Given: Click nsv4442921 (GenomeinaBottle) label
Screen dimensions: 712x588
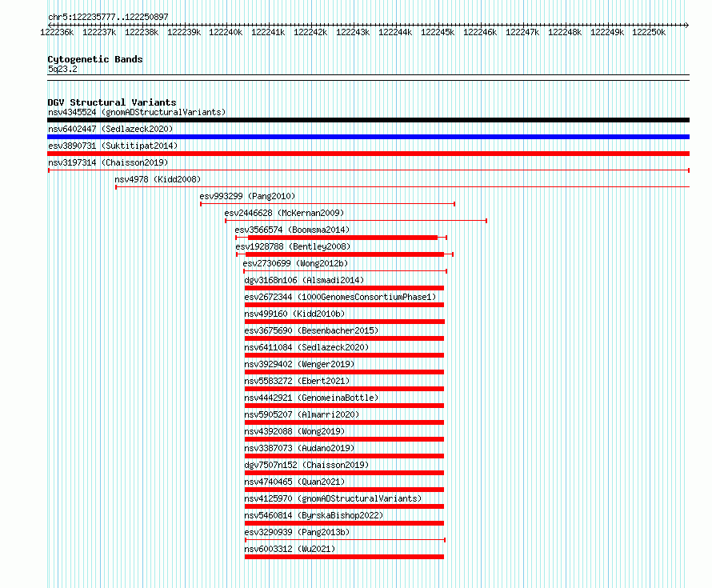Looking at the screenshot, I should [311, 398].
